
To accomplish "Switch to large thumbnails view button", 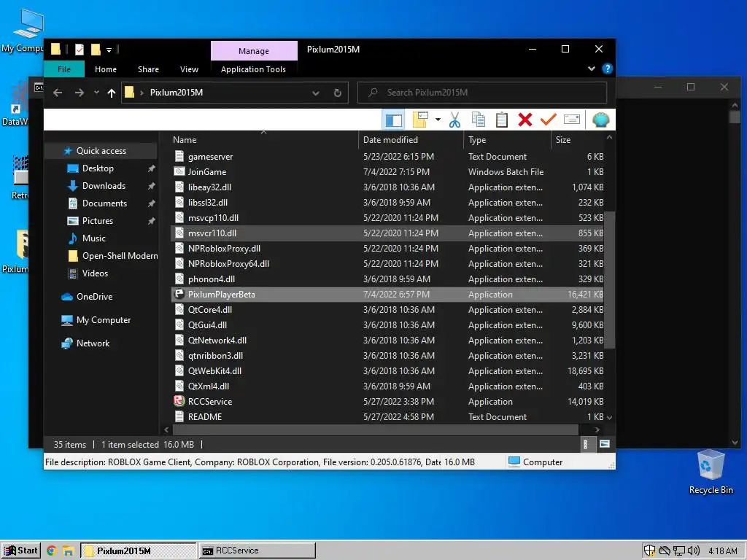I will point(605,444).
